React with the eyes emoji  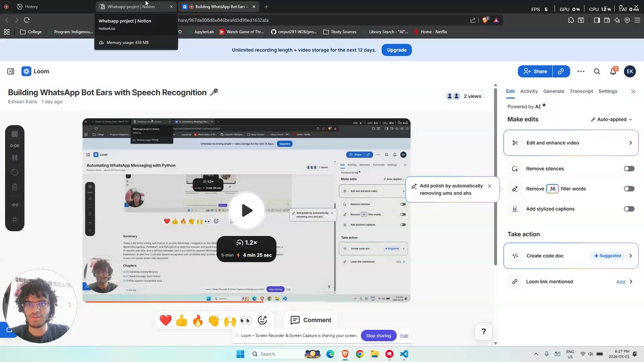click(x=246, y=320)
